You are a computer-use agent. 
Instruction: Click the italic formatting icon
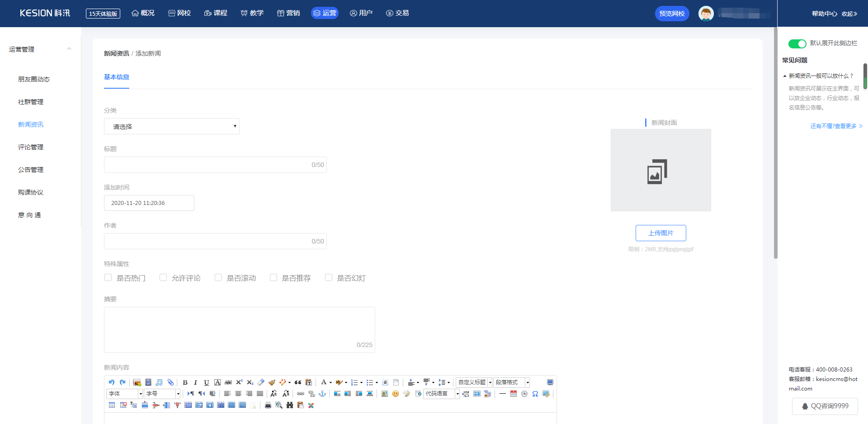pyautogui.click(x=195, y=382)
